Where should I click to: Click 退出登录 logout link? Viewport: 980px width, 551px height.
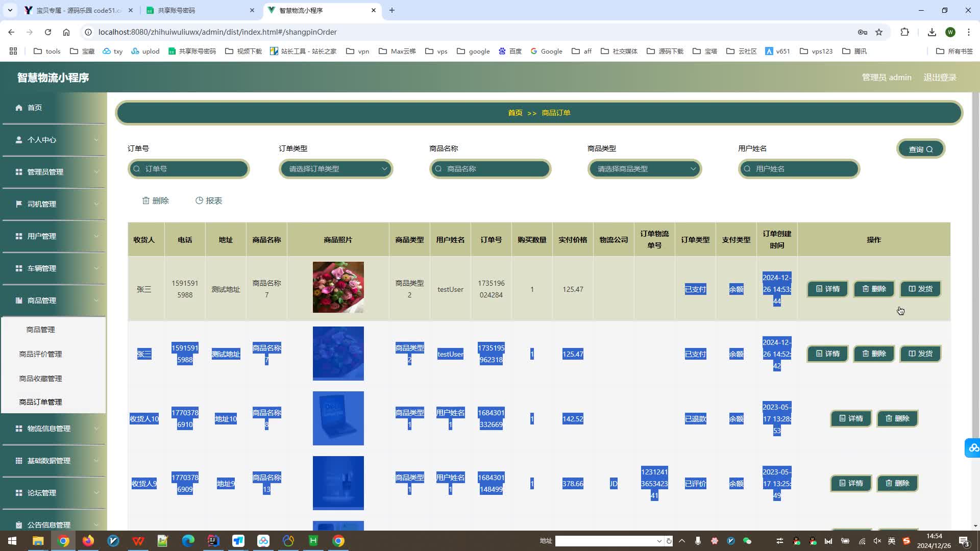click(x=940, y=78)
